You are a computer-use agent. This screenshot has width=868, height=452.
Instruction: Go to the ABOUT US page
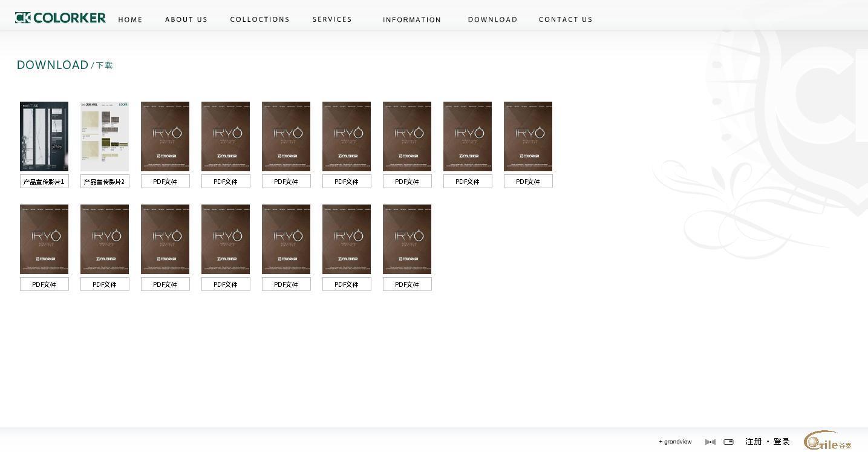(x=186, y=19)
